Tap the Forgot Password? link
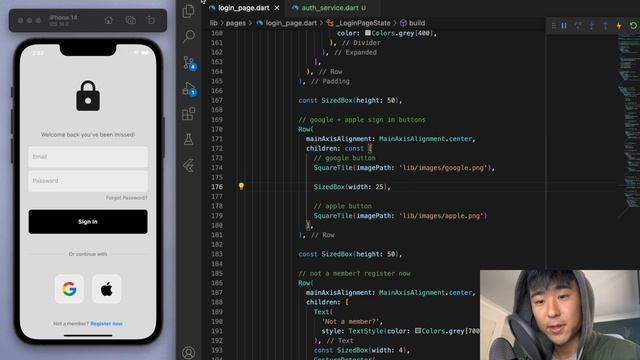The image size is (640, 360). (x=127, y=198)
